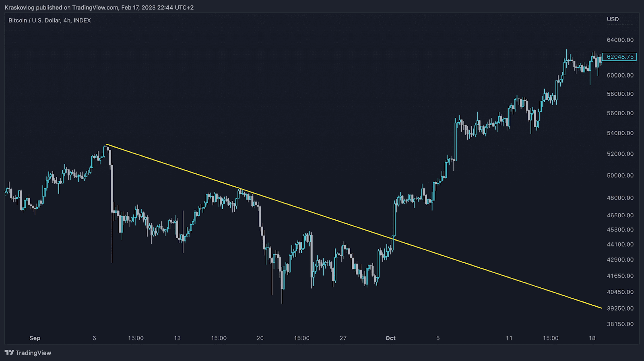Click the yellow descending trendline

(354, 227)
